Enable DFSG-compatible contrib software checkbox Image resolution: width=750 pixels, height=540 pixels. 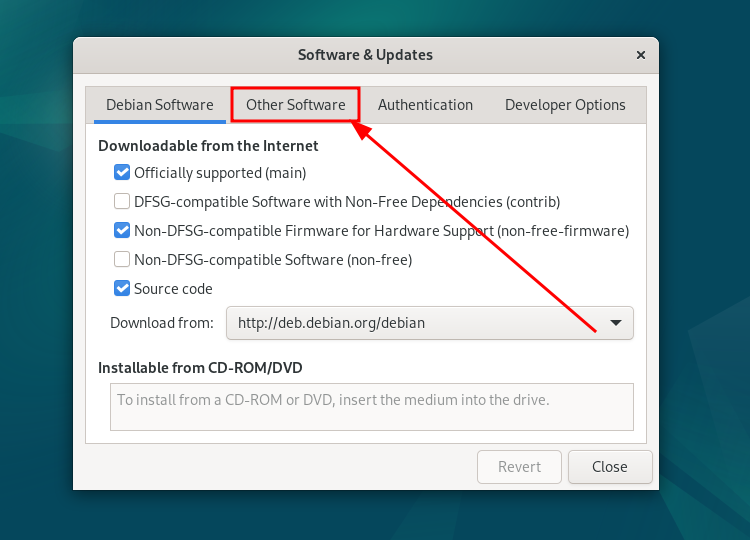tap(122, 202)
